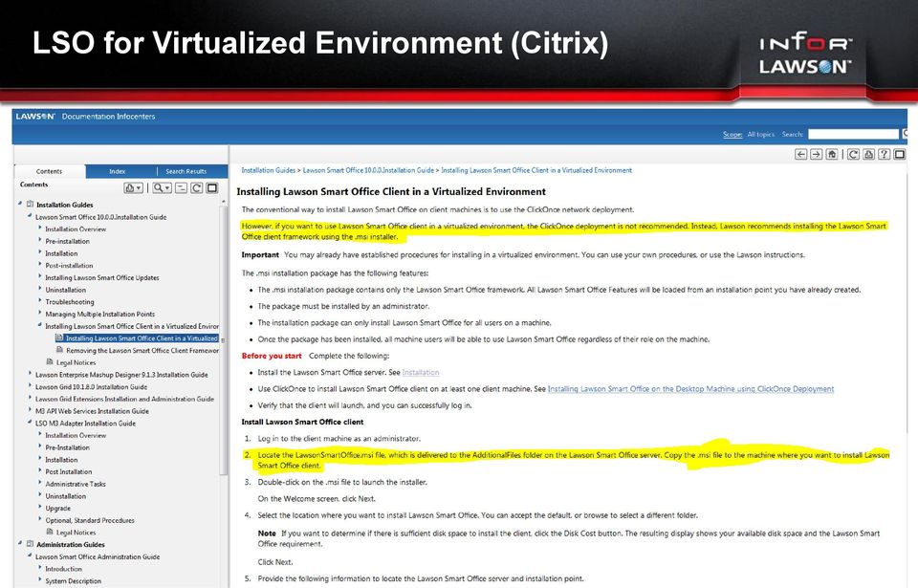The image size is (918, 588).
Task: Click the circular arrow icon in Contents toolbar
Action: tap(197, 188)
